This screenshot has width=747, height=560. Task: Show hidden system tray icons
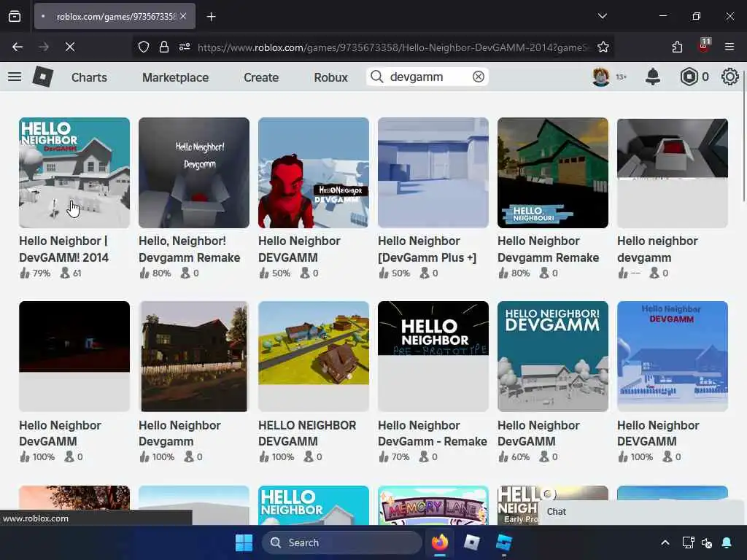point(665,542)
